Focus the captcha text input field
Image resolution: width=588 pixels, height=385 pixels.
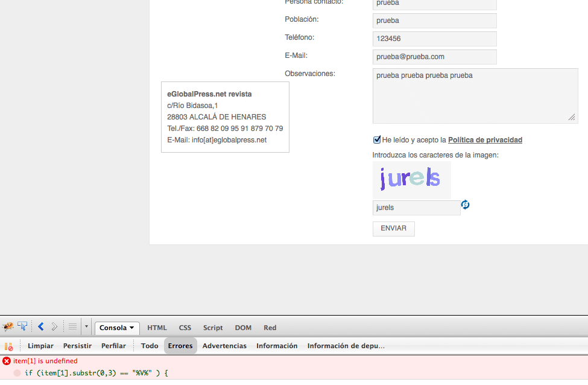pos(416,208)
